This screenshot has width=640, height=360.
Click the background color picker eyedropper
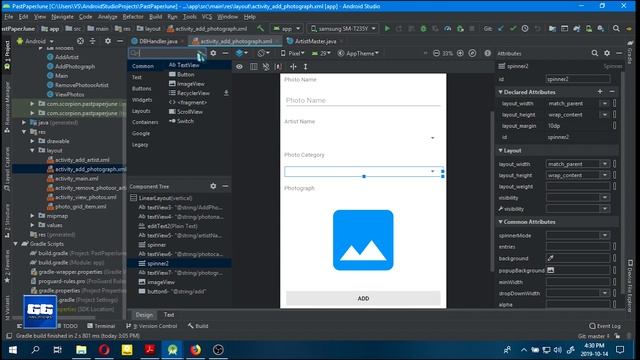[551, 258]
